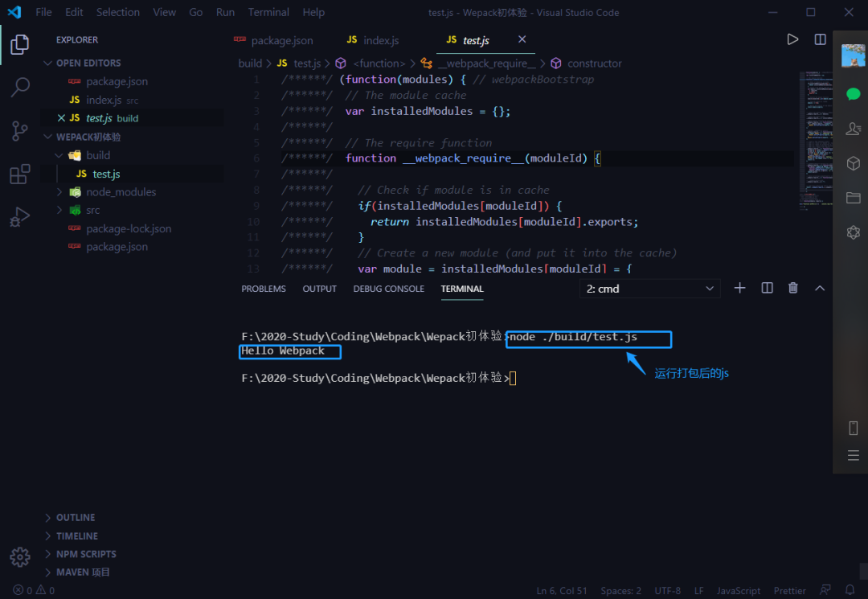The image size is (868, 599).
Task: Change language mode 'JavaScript' in status bar
Action: pyautogui.click(x=738, y=591)
